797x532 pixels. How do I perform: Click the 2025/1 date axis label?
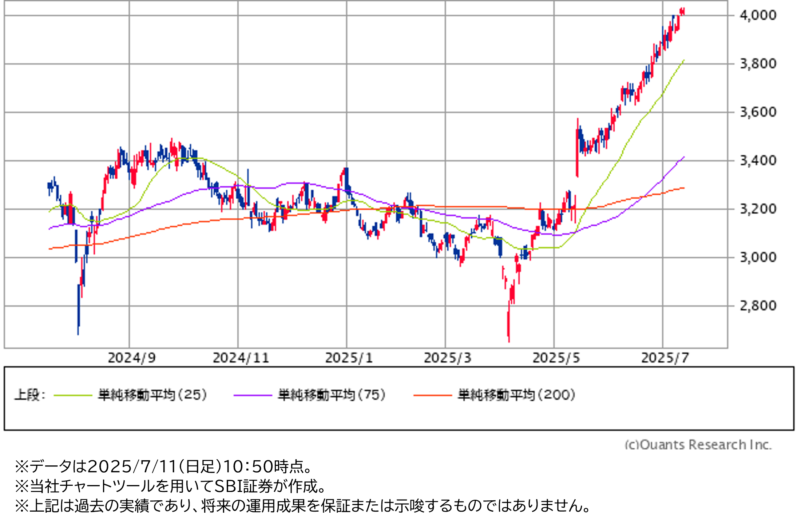[349, 358]
